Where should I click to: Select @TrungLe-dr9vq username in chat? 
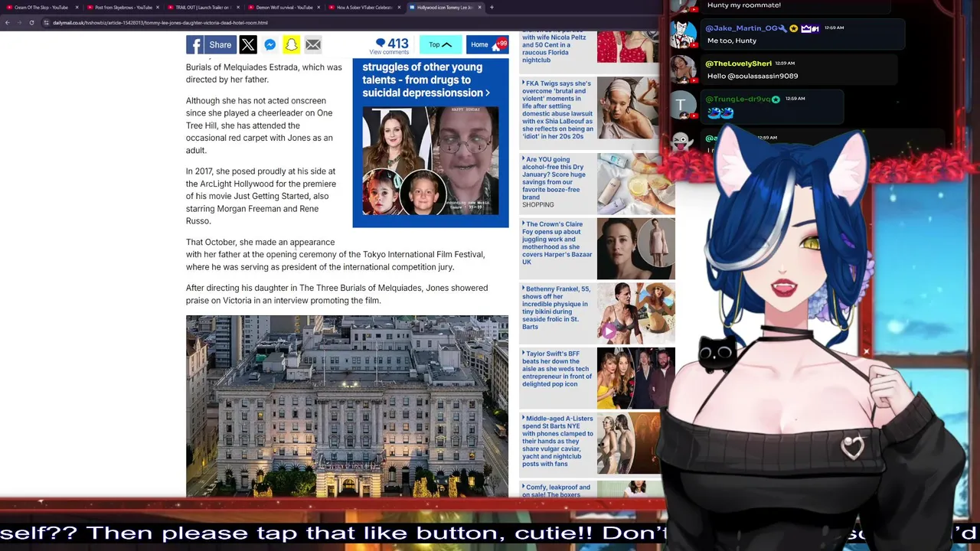click(x=738, y=99)
